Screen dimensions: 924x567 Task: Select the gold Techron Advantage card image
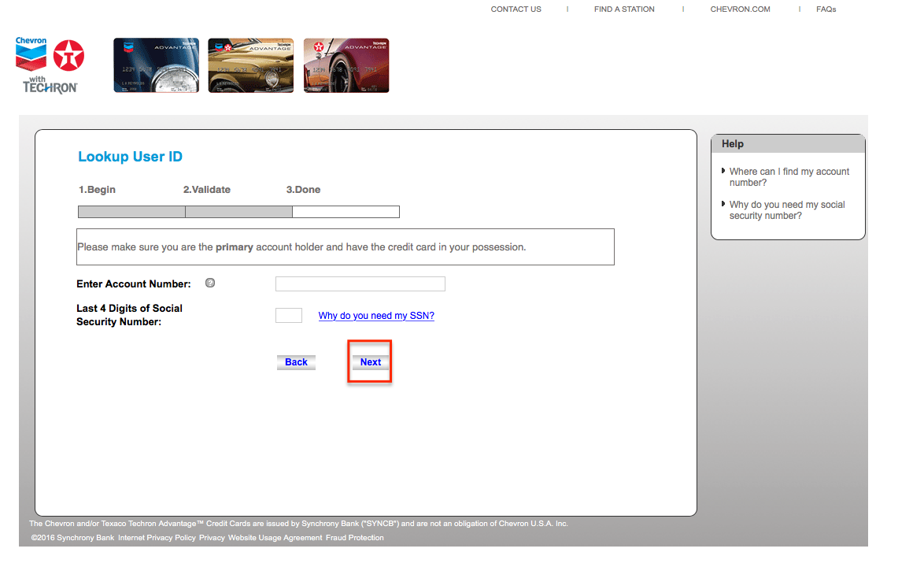[x=250, y=65]
